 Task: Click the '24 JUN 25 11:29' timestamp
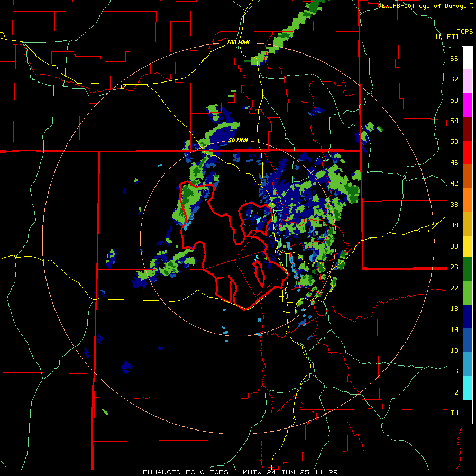[x=302, y=472]
